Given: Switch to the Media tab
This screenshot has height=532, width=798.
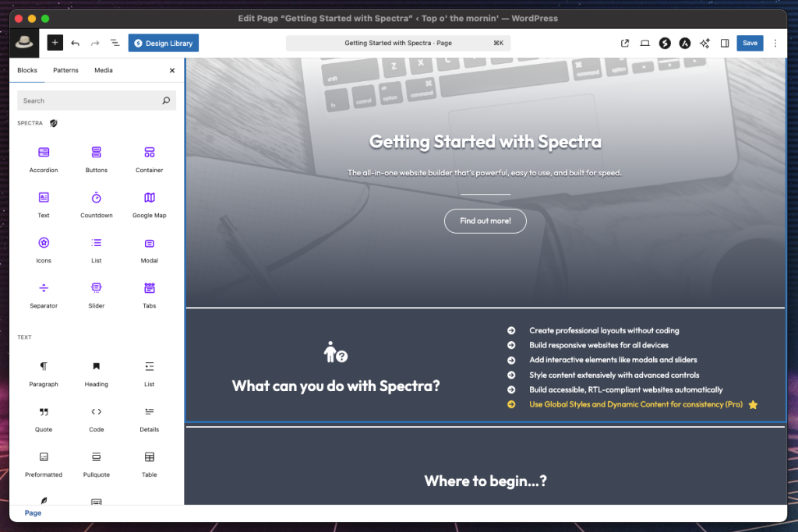Looking at the screenshot, I should pyautogui.click(x=104, y=70).
